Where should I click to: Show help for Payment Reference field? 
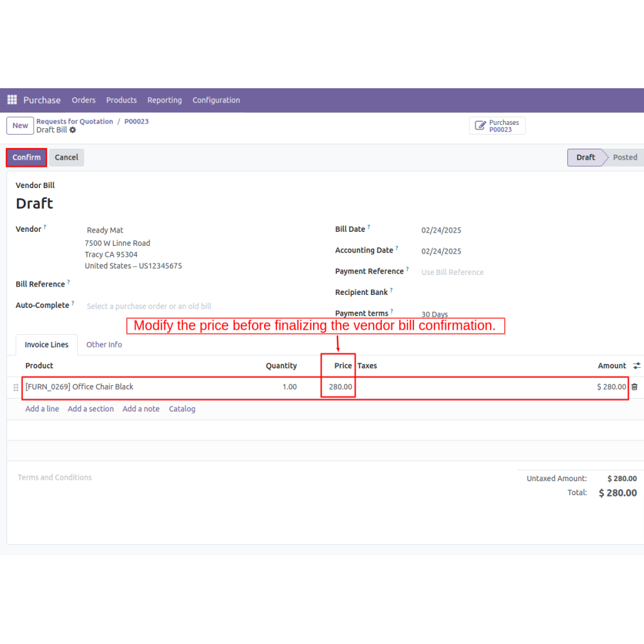point(408,269)
